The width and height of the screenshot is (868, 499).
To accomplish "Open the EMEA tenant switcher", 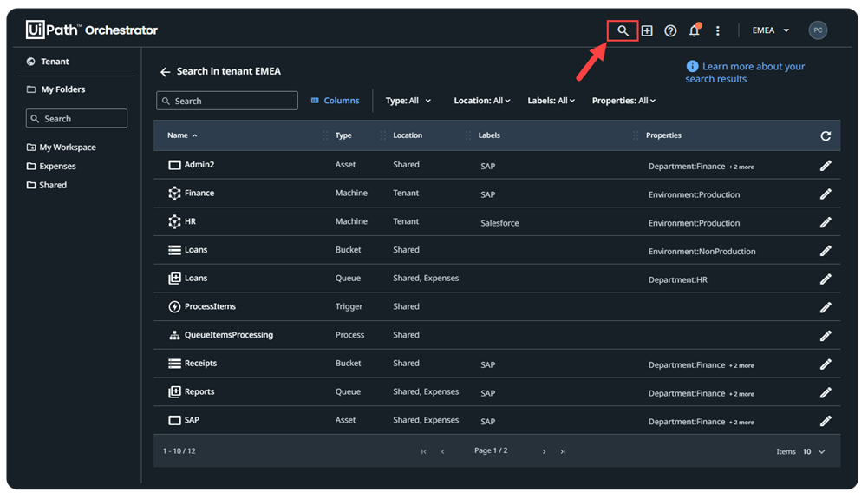I will click(771, 30).
